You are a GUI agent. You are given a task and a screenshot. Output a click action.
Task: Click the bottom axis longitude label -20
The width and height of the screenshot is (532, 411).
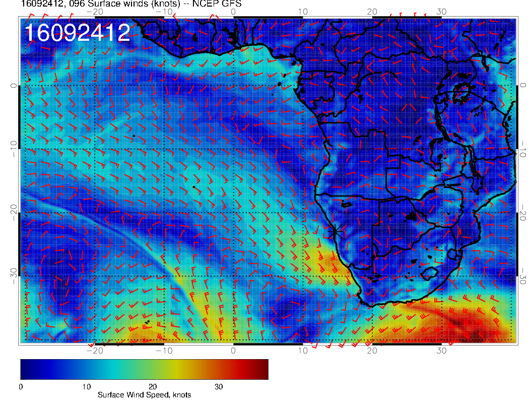(95, 351)
